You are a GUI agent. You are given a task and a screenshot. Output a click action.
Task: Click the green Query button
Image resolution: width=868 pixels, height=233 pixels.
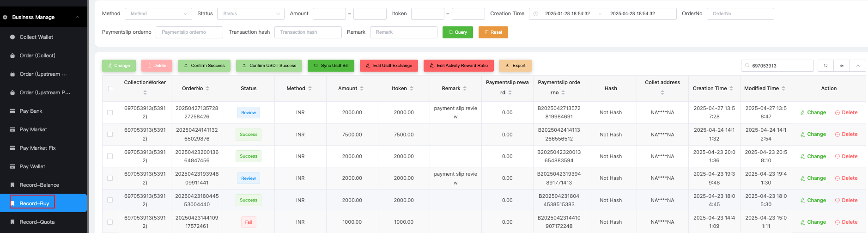click(457, 32)
